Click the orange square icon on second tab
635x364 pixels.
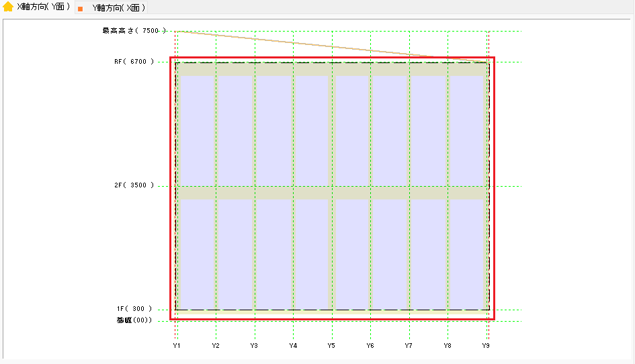[81, 9]
